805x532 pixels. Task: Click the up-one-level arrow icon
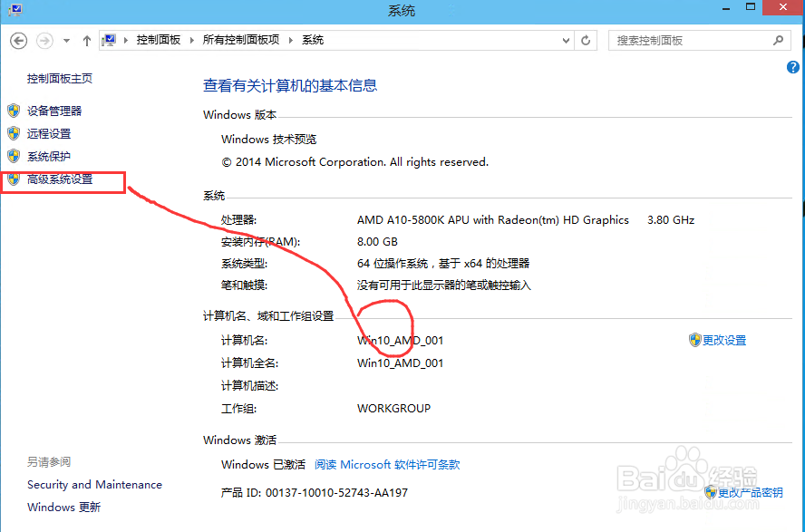86,40
